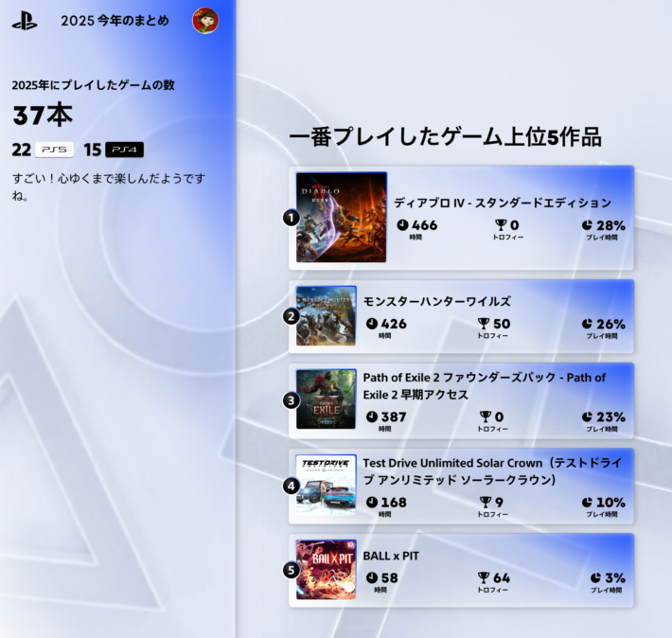Click the trophy icon beside 64 on BALL x PIT
This screenshot has width=672, height=638.
coord(484,577)
